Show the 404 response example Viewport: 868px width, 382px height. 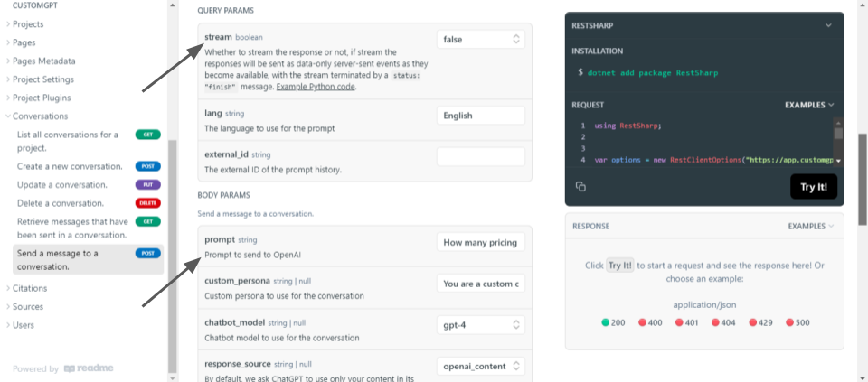tap(724, 322)
